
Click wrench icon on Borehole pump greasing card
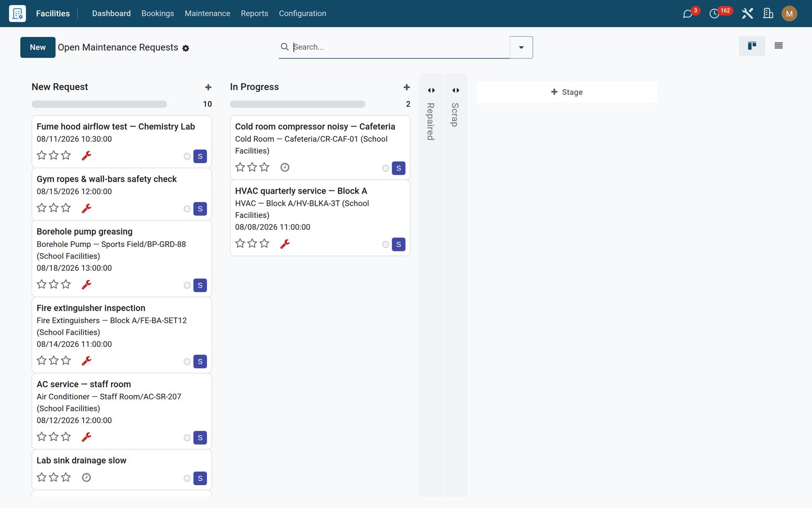click(x=86, y=284)
